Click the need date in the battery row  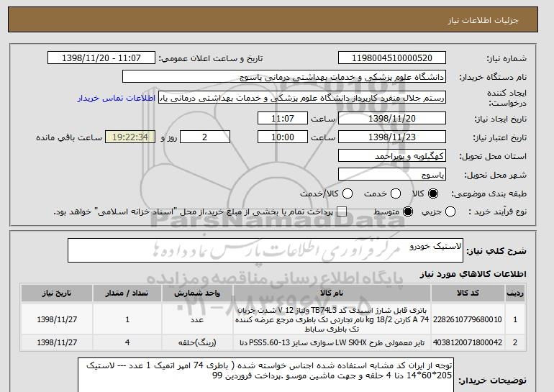point(57,319)
